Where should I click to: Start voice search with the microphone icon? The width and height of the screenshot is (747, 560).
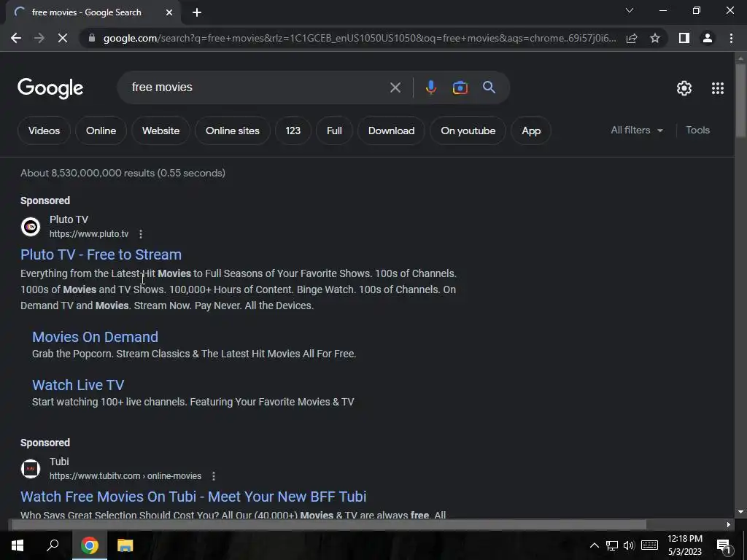(430, 87)
